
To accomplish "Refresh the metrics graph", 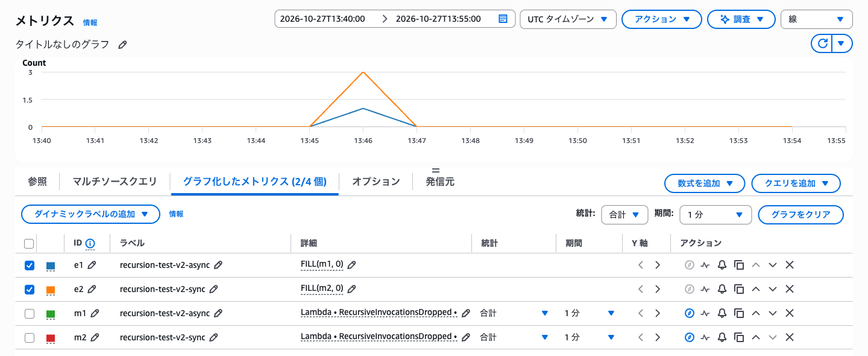I will point(822,43).
